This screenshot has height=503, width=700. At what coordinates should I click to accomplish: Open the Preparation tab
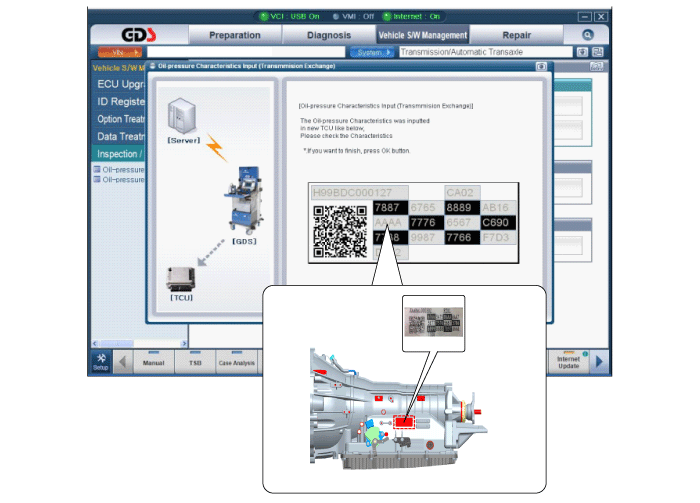click(234, 34)
